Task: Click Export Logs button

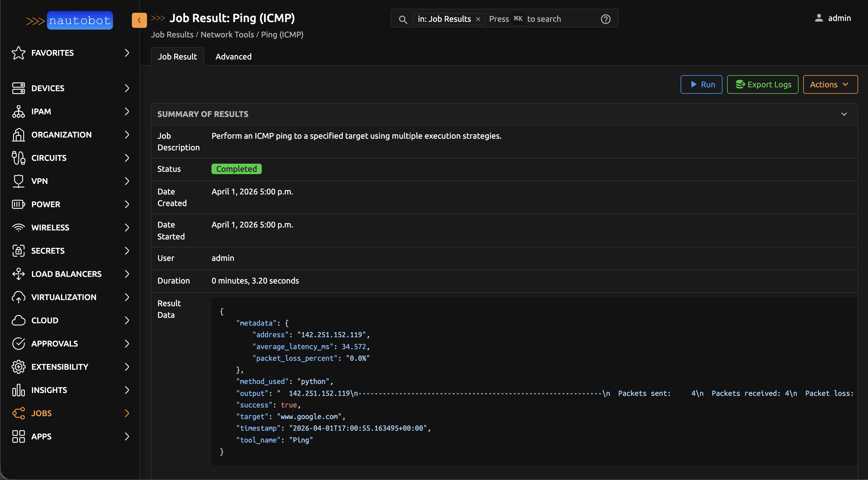Action: (x=763, y=84)
